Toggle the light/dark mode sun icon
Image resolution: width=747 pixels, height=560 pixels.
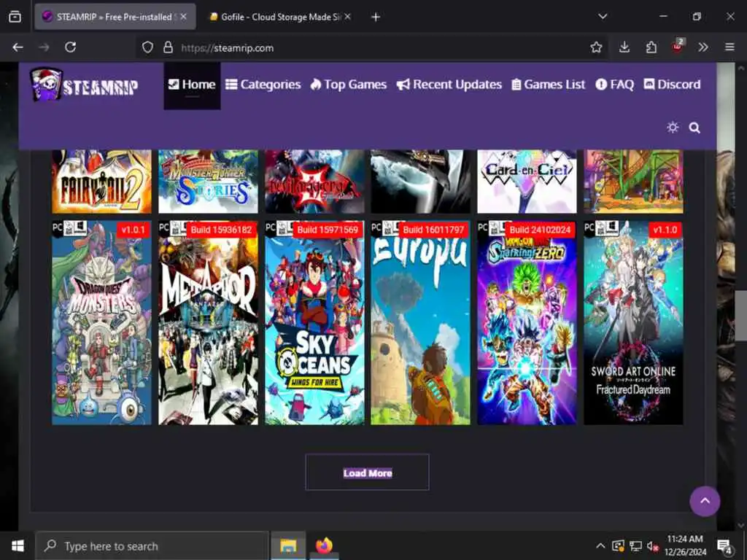672,128
